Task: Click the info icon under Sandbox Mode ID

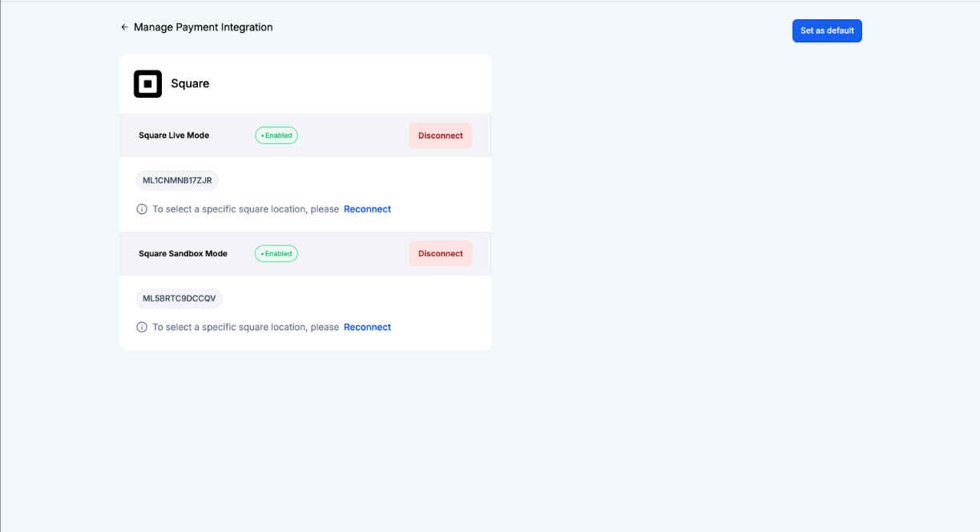Action: click(x=142, y=327)
